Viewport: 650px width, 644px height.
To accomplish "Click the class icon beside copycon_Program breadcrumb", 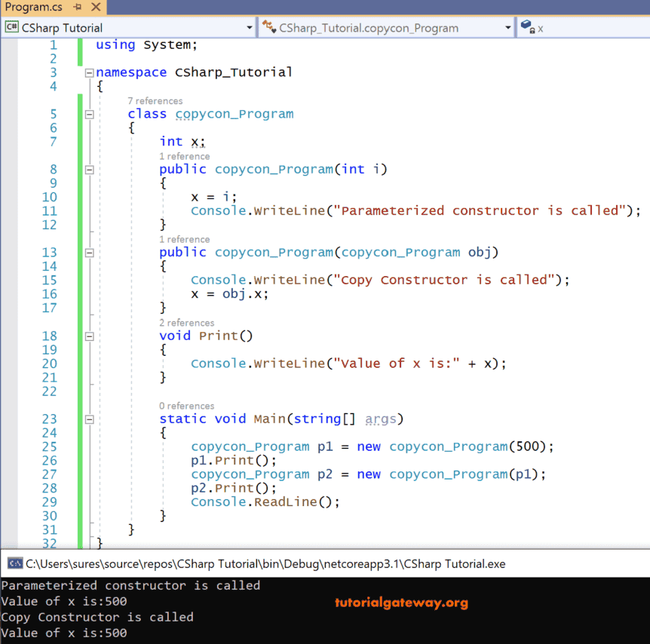I will pos(269,26).
